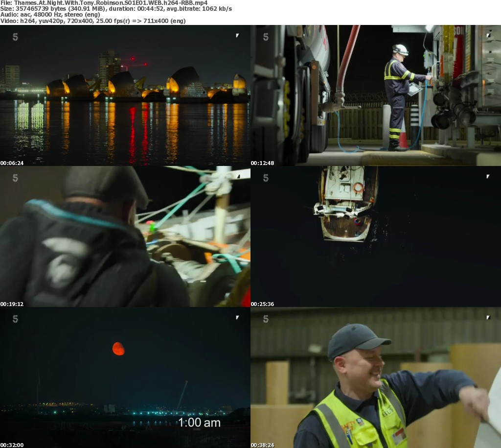Select the thumbnail with worker in white helmet
Image resolution: width=501 pixels, height=448 pixels.
(376, 95)
